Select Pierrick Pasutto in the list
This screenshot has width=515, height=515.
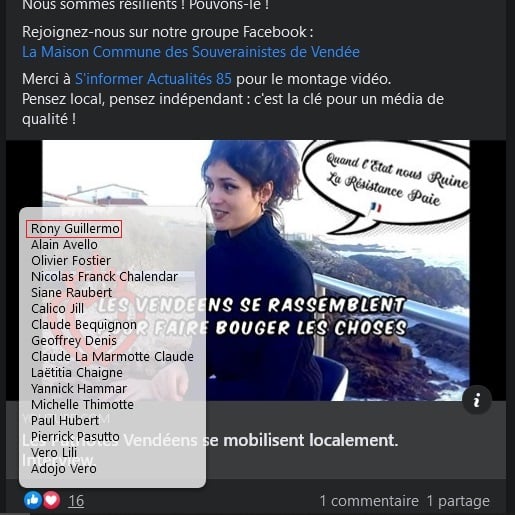click(x=75, y=437)
